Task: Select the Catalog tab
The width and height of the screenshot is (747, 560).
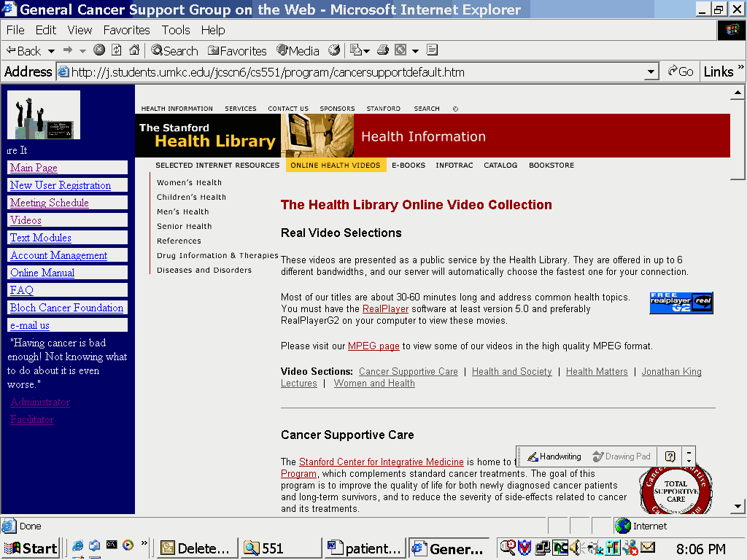Action: point(500,166)
